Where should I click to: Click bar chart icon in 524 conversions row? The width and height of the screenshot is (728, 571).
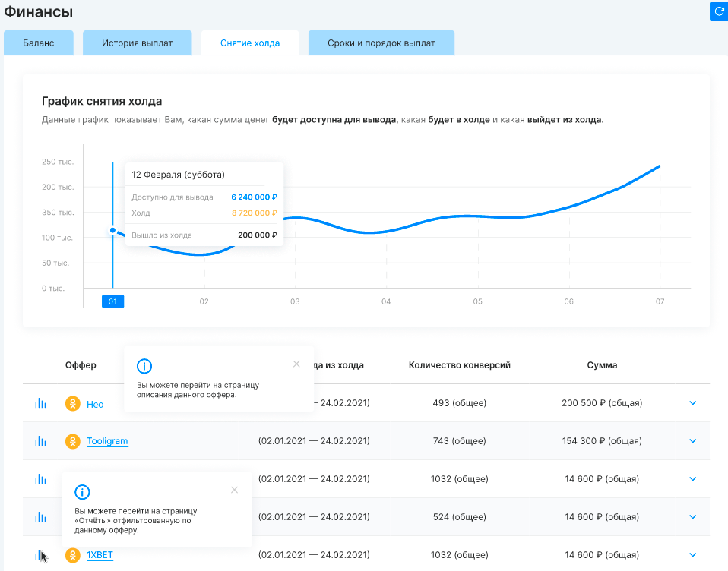(40, 517)
